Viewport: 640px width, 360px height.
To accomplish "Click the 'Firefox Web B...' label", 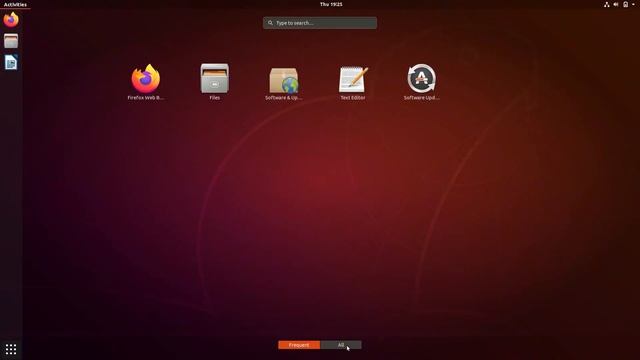I will pyautogui.click(x=146, y=98).
